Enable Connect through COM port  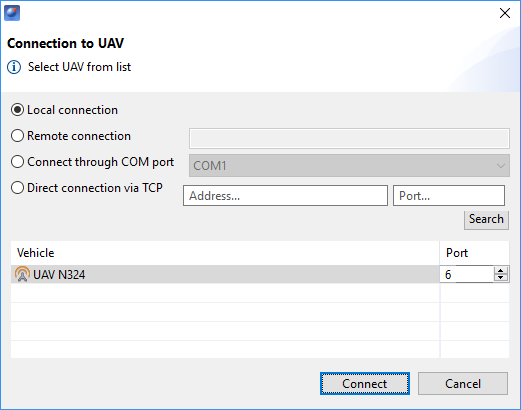point(17,162)
